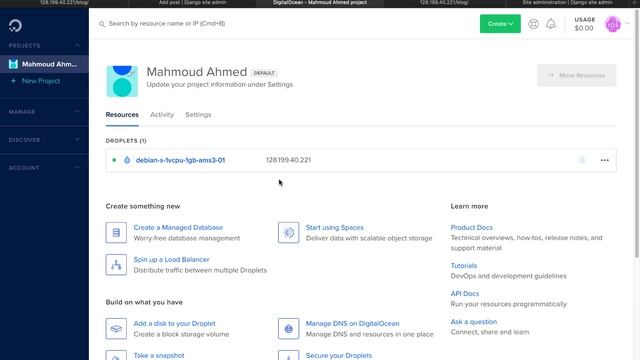Open the notifications bell
This screenshot has width=640, height=360.
click(x=551, y=24)
